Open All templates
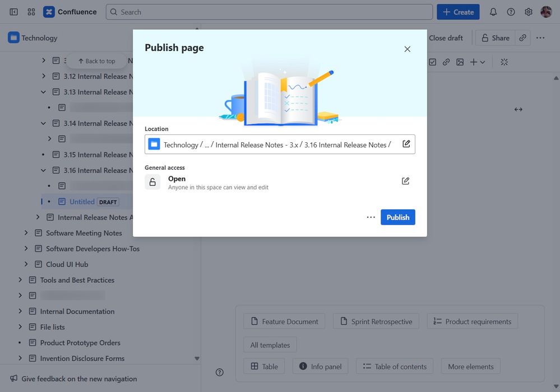This screenshot has height=392, width=560. pyautogui.click(x=270, y=345)
